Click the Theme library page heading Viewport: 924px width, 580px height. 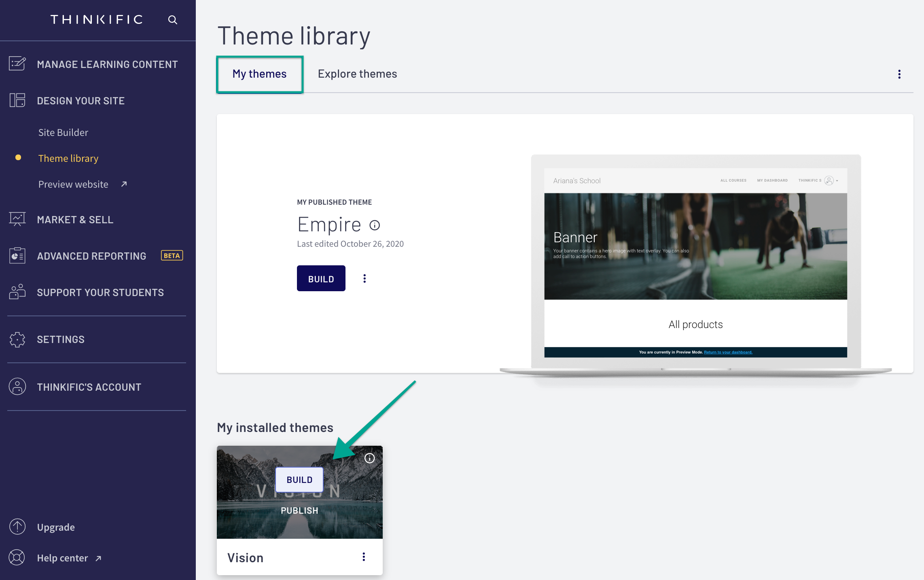tap(294, 36)
